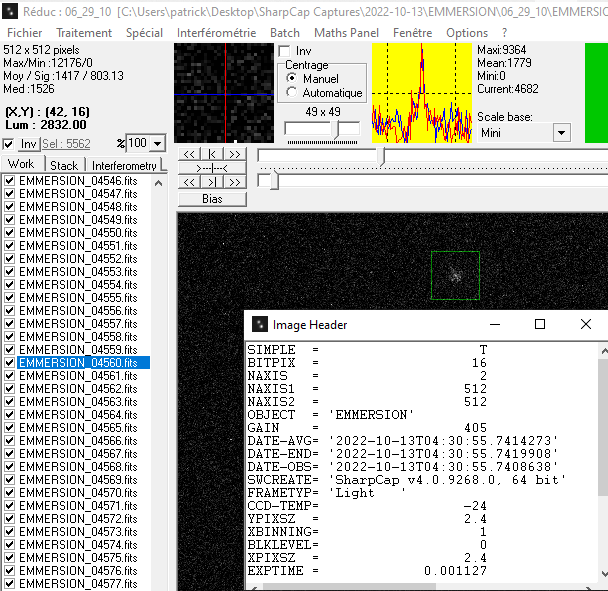608x591 pixels.
Task: Click the upper-row |< jump button
Action: tap(211, 154)
